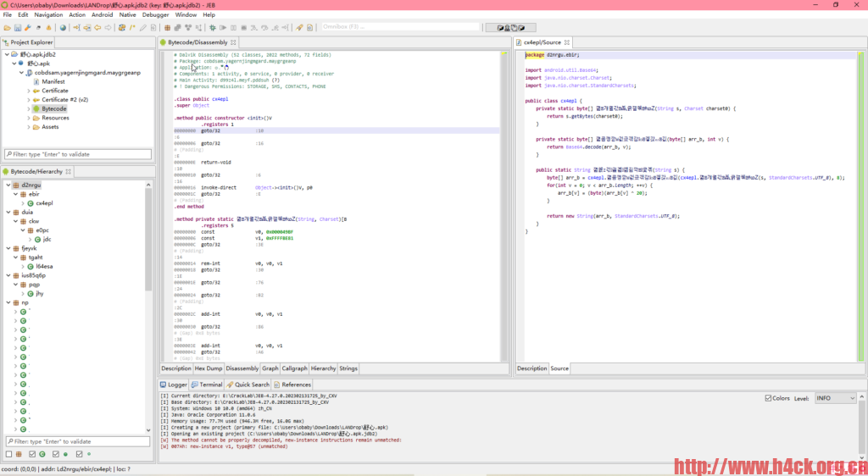This screenshot has height=476, width=868.
Task: Click the open folder icon in toolbar
Action: click(x=7, y=27)
